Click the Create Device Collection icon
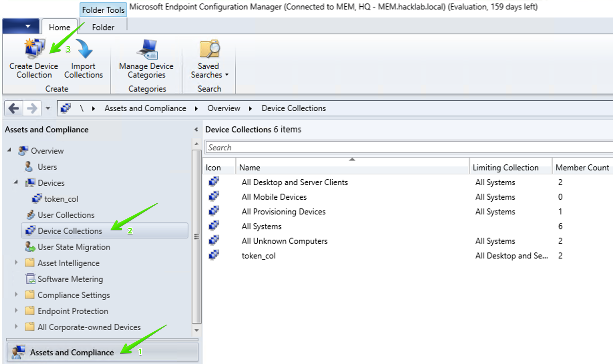 [x=34, y=49]
